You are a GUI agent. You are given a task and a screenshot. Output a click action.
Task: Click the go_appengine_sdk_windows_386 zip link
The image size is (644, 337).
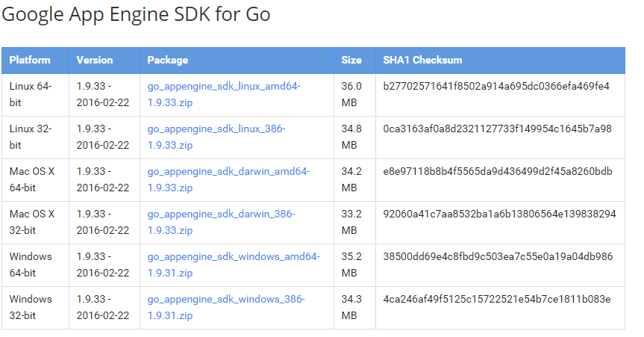click(x=225, y=300)
